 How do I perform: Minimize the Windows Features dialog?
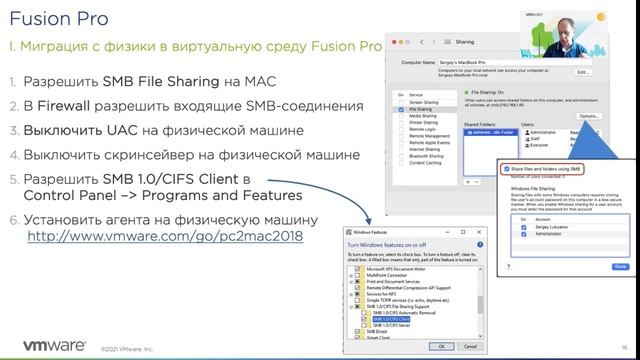click(447, 232)
